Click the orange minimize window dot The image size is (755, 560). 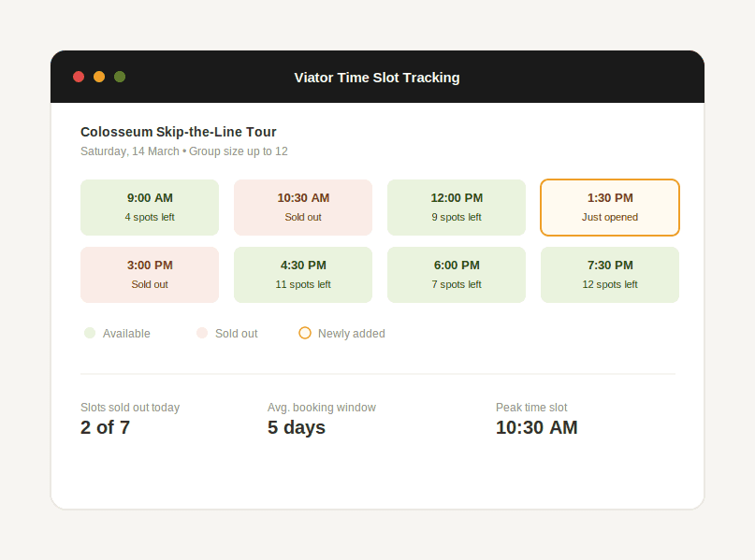click(x=99, y=77)
